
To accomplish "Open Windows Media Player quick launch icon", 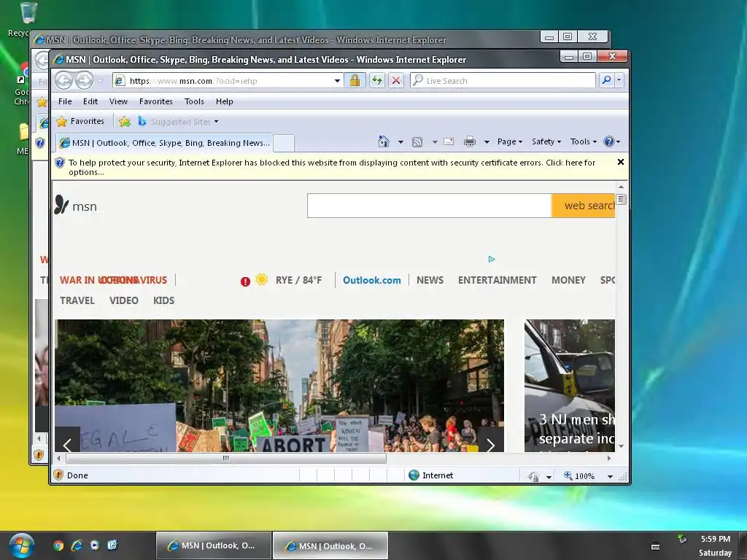I will [95, 545].
